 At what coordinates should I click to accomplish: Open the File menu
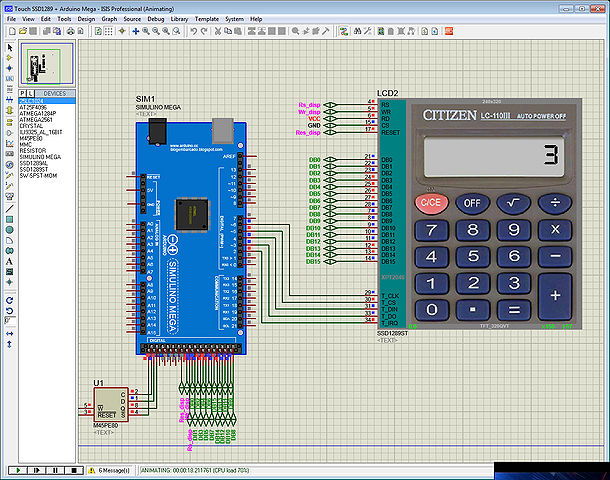pos(11,19)
